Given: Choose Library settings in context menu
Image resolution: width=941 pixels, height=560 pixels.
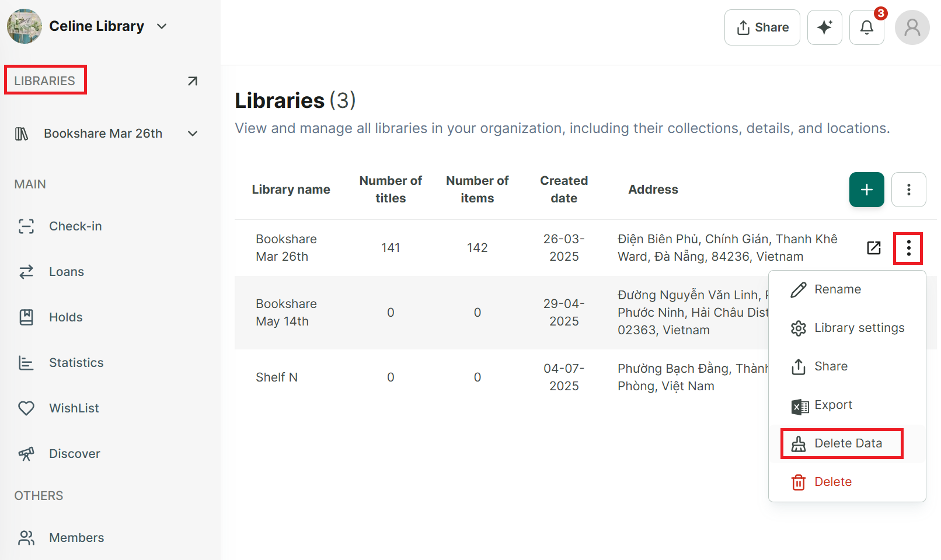Looking at the screenshot, I should tap(848, 328).
